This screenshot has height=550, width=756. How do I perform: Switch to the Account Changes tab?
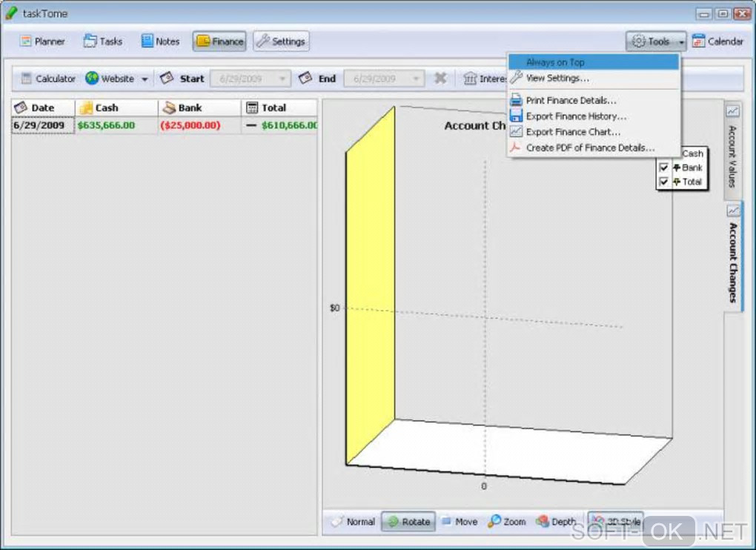(x=733, y=256)
